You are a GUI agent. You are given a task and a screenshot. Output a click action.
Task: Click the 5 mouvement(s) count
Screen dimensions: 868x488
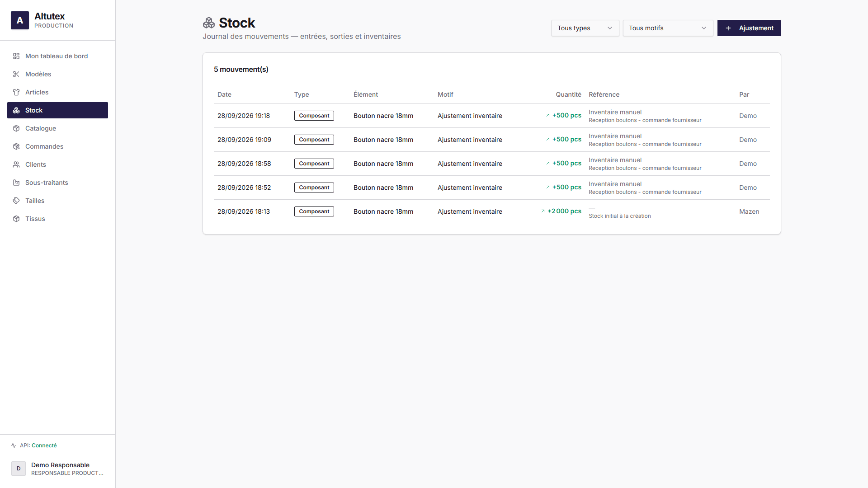[241, 69]
